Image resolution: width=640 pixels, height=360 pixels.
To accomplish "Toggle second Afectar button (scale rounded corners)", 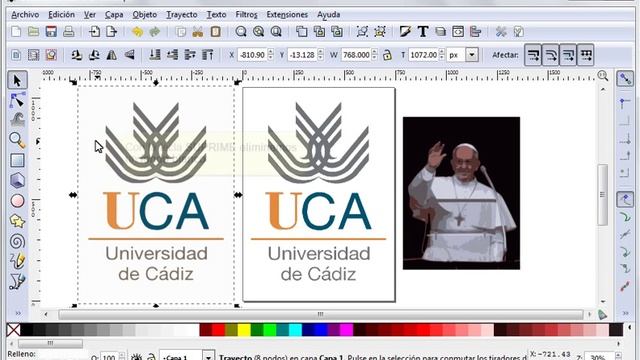I will tap(551, 55).
